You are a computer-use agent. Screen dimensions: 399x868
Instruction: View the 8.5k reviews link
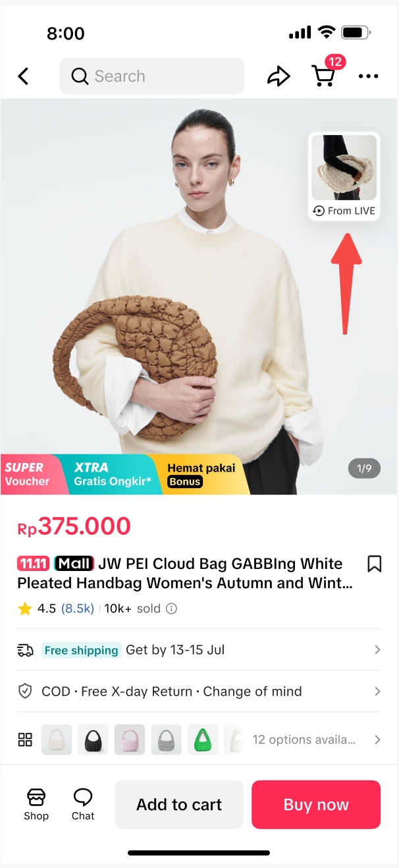(78, 609)
